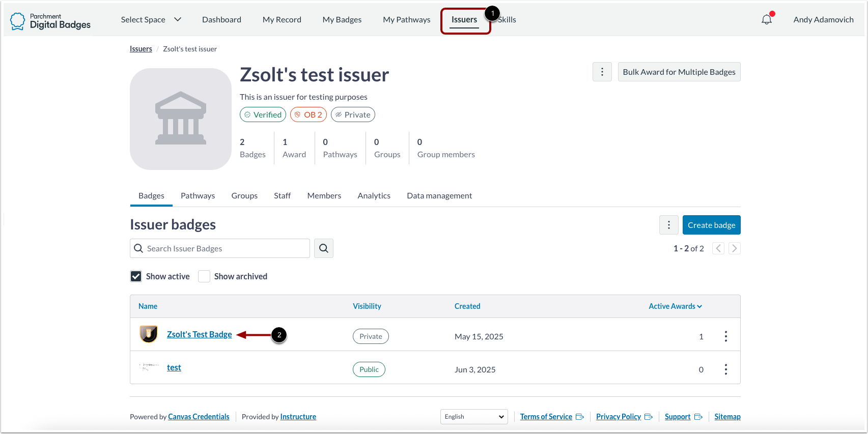Click the Private tag under issuer description
The width and height of the screenshot is (868, 434).
(x=353, y=114)
